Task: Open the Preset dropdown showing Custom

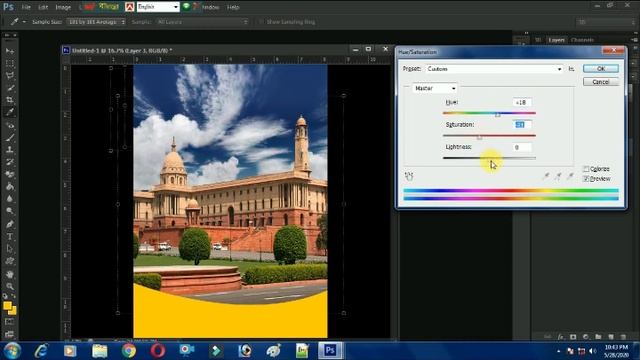Action: click(494, 69)
